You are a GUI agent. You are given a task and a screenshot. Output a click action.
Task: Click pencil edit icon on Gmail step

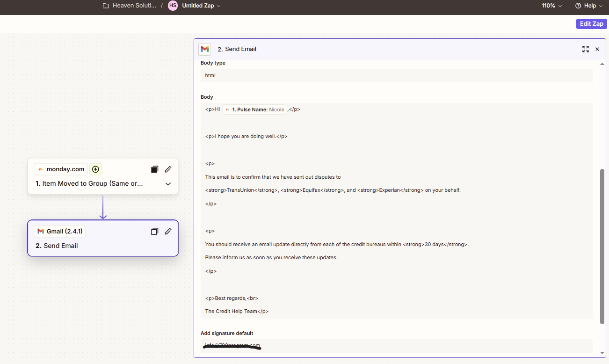[x=168, y=231]
